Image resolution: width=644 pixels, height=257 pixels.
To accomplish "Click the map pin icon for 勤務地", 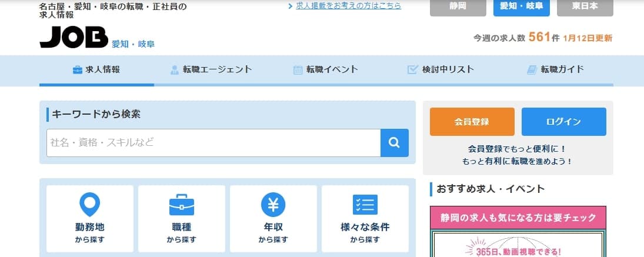I will [x=89, y=205].
